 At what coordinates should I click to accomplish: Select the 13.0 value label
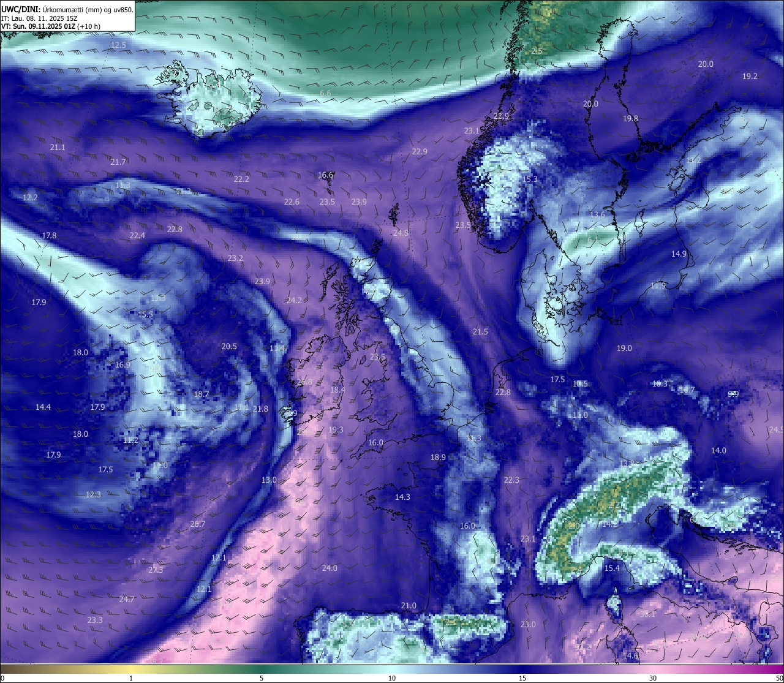tap(269, 480)
